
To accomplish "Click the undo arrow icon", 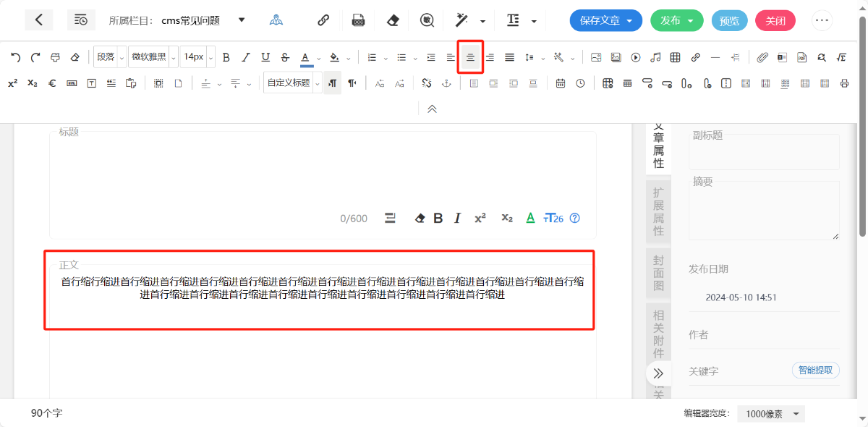I will point(16,57).
